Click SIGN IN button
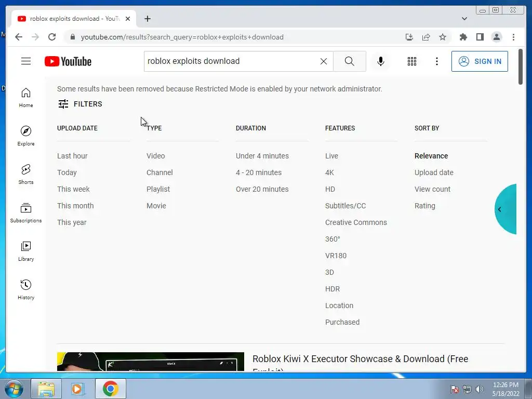This screenshot has height=399, width=532. click(480, 61)
